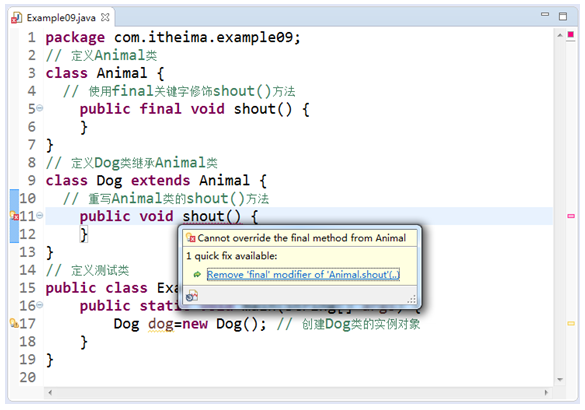Click the tooltip's bottom-left toolbar icon

click(192, 296)
